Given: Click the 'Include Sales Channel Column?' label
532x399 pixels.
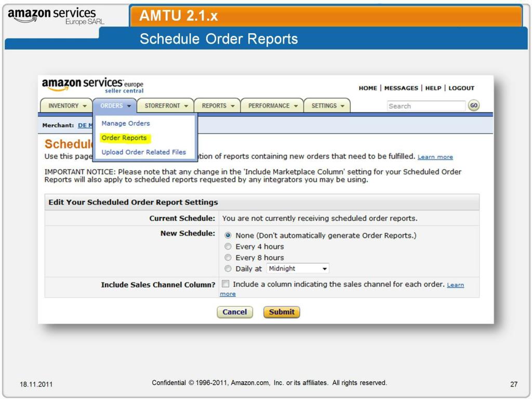Looking at the screenshot, I should [x=158, y=285].
